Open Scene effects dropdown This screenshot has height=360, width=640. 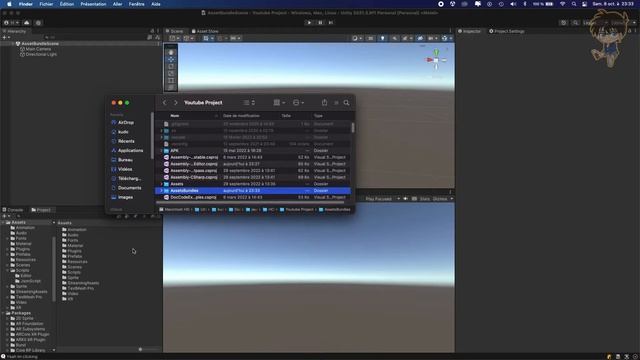(x=407, y=38)
